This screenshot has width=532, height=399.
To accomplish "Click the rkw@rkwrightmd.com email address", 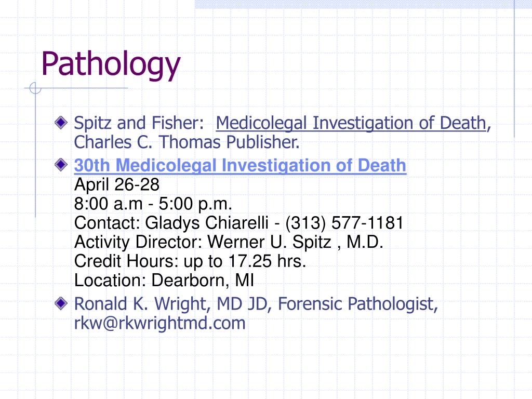I will click(160, 323).
